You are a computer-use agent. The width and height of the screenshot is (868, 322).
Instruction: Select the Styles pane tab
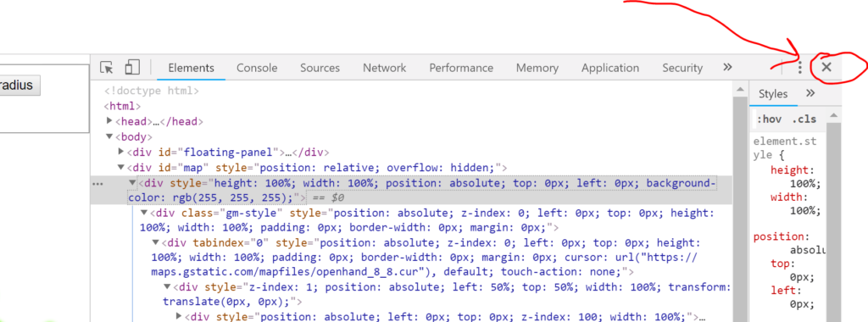[773, 93]
